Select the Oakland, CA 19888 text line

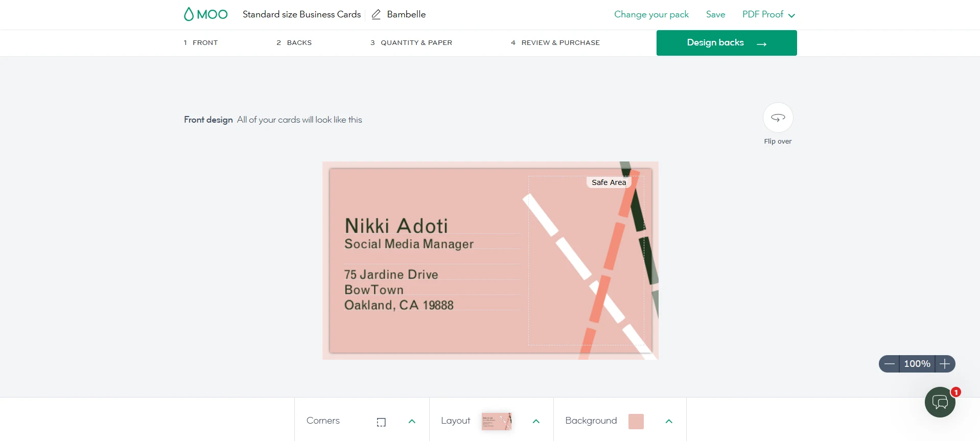pos(399,305)
